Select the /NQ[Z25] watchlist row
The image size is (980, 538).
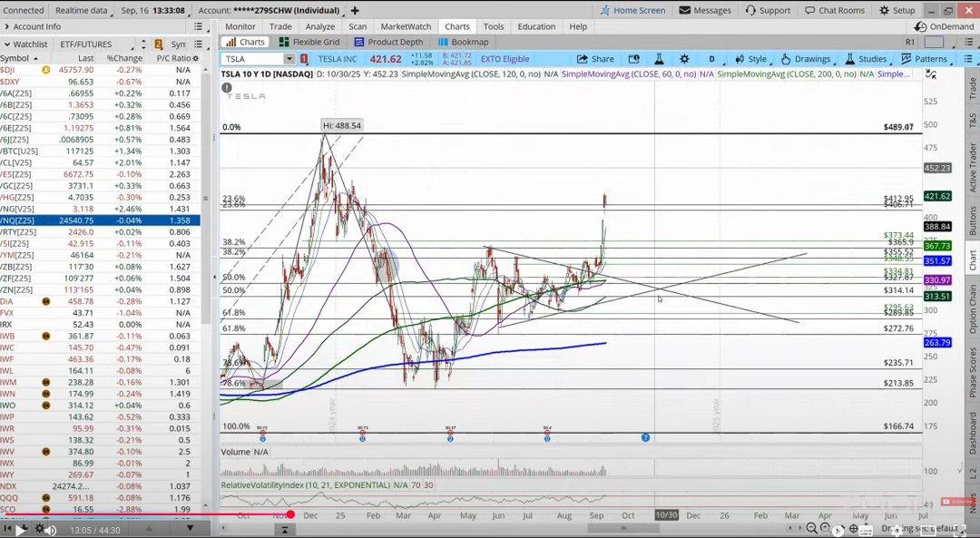[100, 220]
